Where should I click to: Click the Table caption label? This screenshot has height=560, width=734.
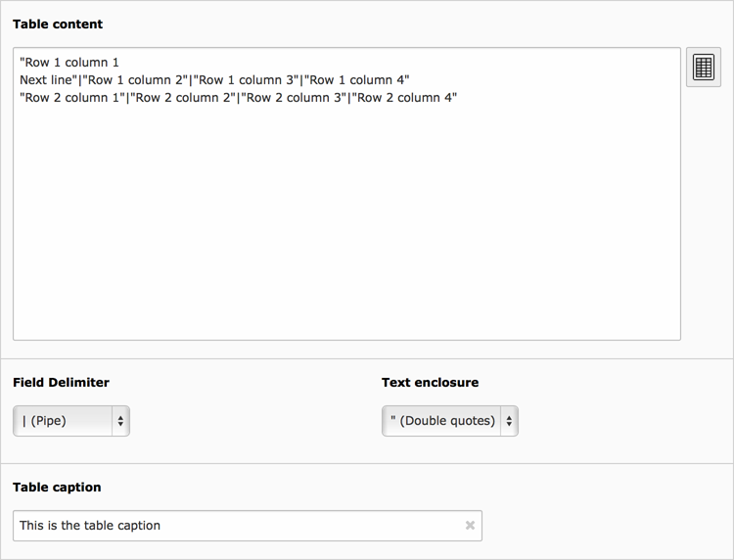57,487
